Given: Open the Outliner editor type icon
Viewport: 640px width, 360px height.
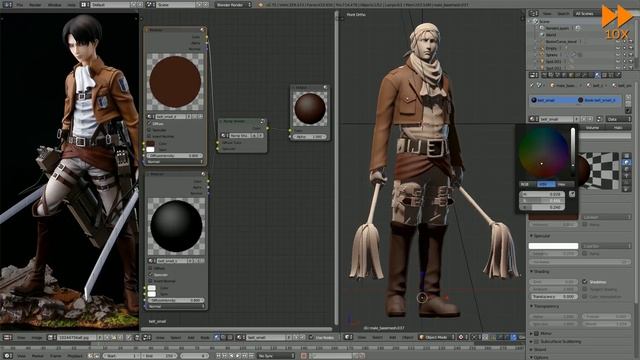Looking at the screenshot, I should (533, 13).
